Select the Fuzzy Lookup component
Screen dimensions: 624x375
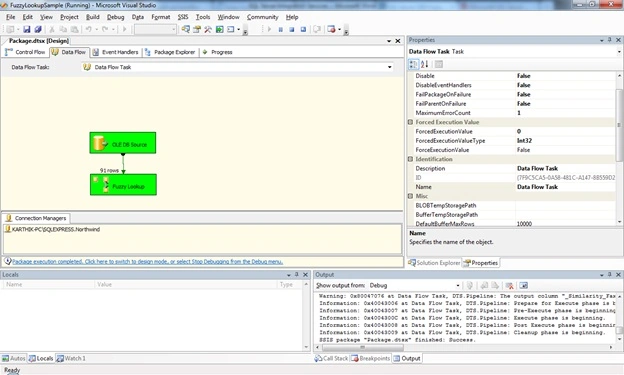tap(123, 185)
